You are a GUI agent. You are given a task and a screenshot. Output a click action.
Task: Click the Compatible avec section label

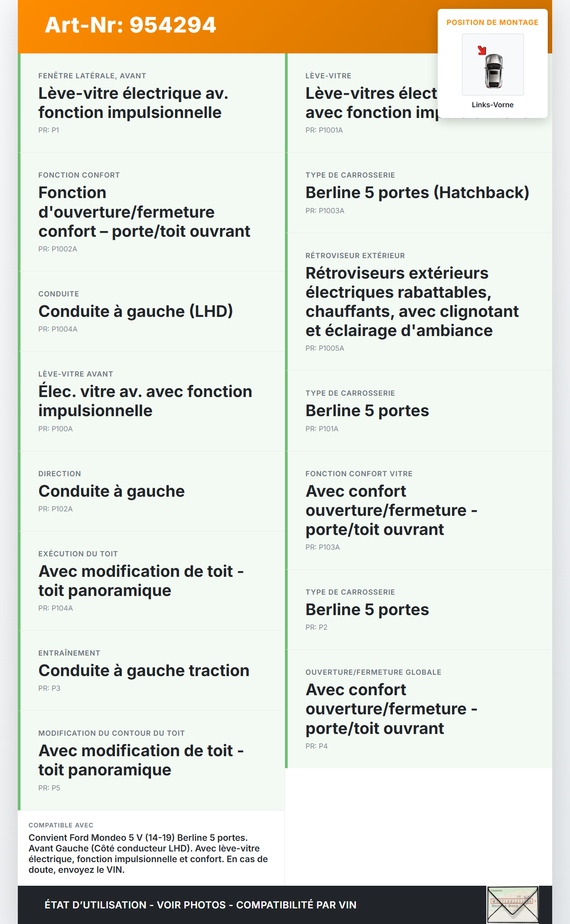pos(61,825)
